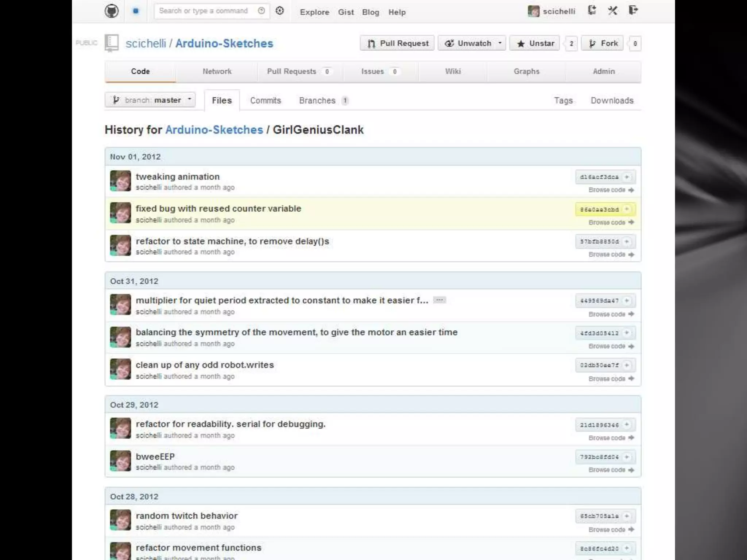Open commit hash 57bfb8850d
The image size is (747, 560).
[x=599, y=242]
